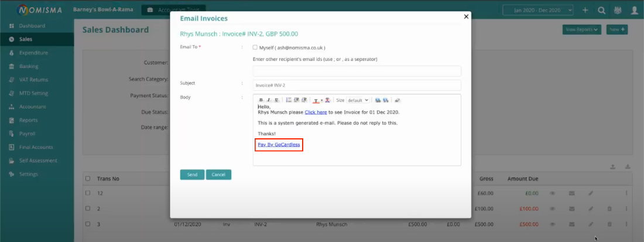
Task: Open Accountant in the sidebar
Action: click(x=37, y=107)
